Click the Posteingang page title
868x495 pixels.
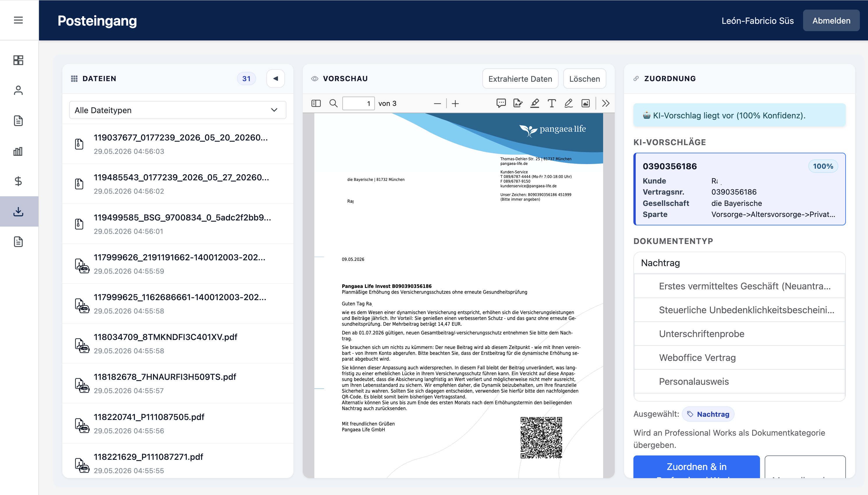[97, 21]
